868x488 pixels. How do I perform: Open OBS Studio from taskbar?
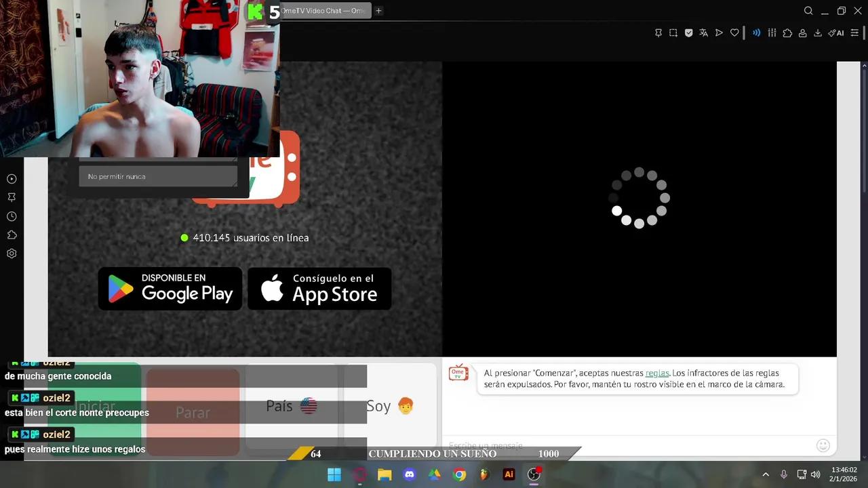pos(534,474)
